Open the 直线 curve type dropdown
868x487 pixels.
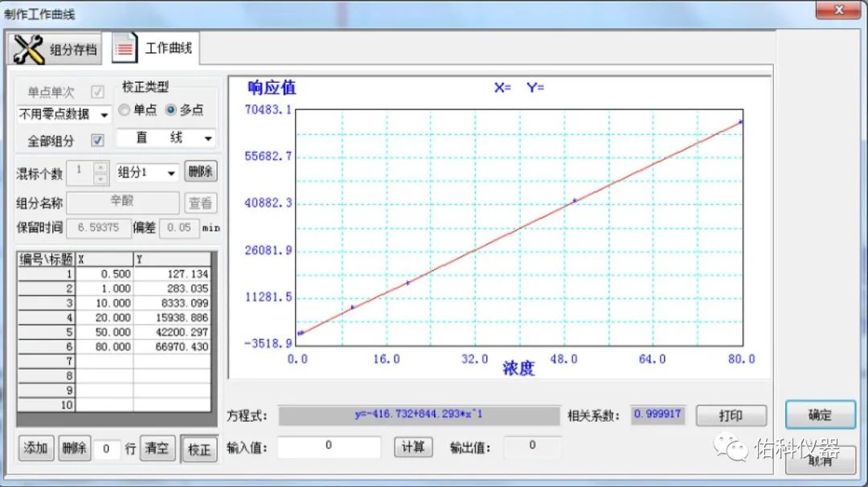pos(207,138)
